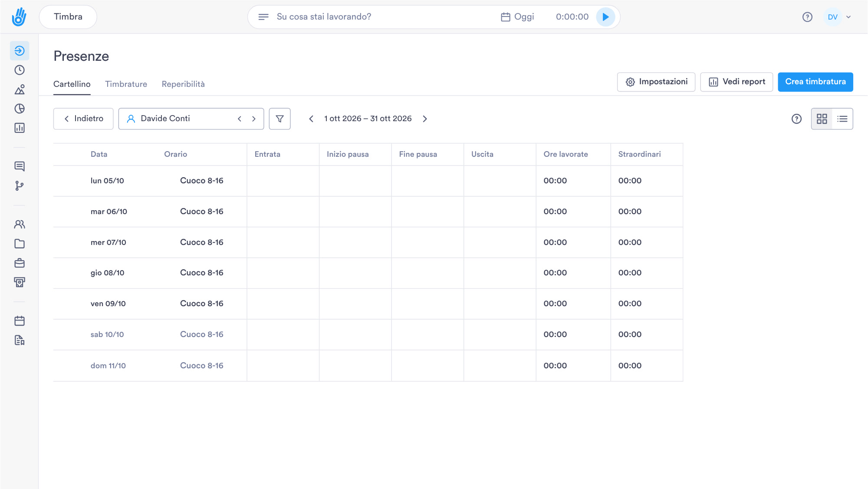Switch to list view
Image resolution: width=868 pixels, height=489 pixels.
[842, 119]
